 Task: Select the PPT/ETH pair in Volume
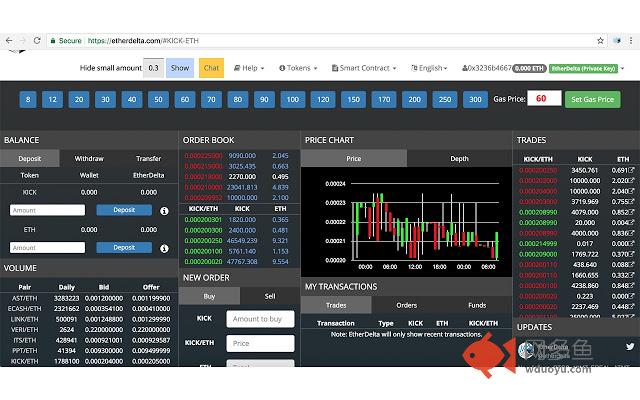(24, 351)
